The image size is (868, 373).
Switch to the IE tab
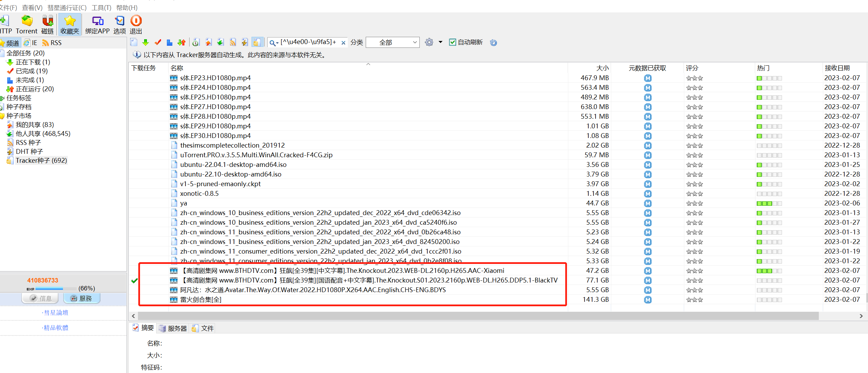point(31,43)
